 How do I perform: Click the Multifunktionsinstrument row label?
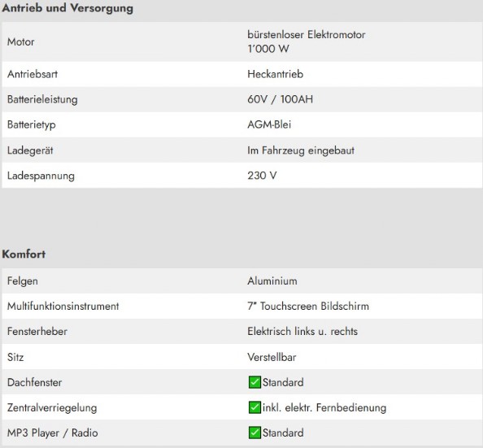pos(63,307)
